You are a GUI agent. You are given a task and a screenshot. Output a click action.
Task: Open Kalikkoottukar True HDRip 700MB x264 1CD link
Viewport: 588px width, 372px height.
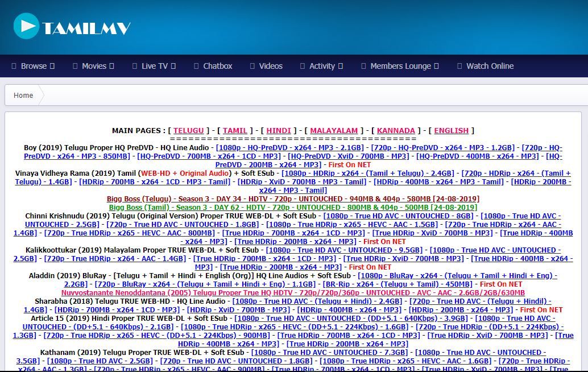[265, 259]
